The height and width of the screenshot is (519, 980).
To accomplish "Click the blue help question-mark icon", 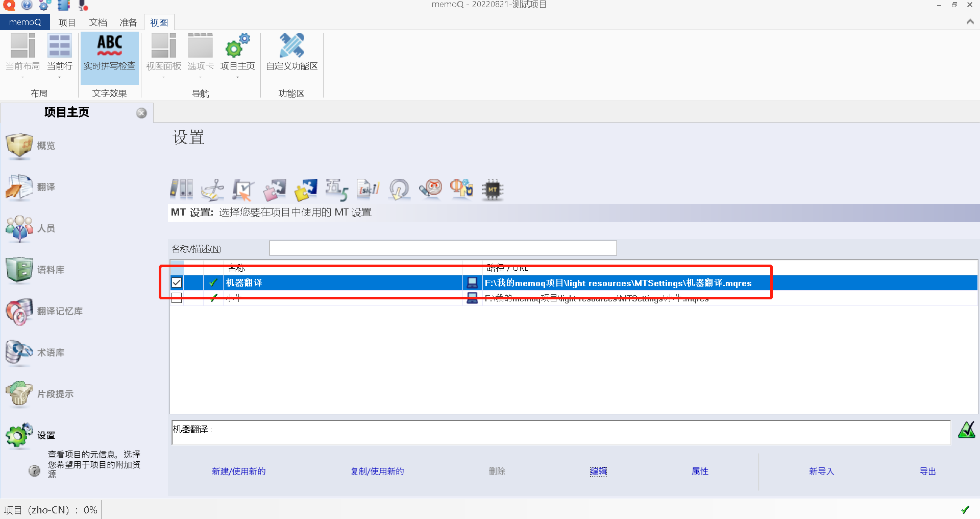I will point(27,5).
